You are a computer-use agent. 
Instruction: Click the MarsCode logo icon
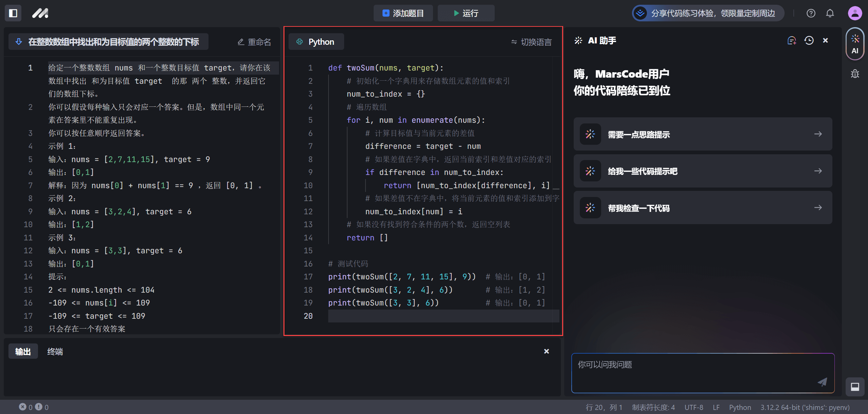40,13
